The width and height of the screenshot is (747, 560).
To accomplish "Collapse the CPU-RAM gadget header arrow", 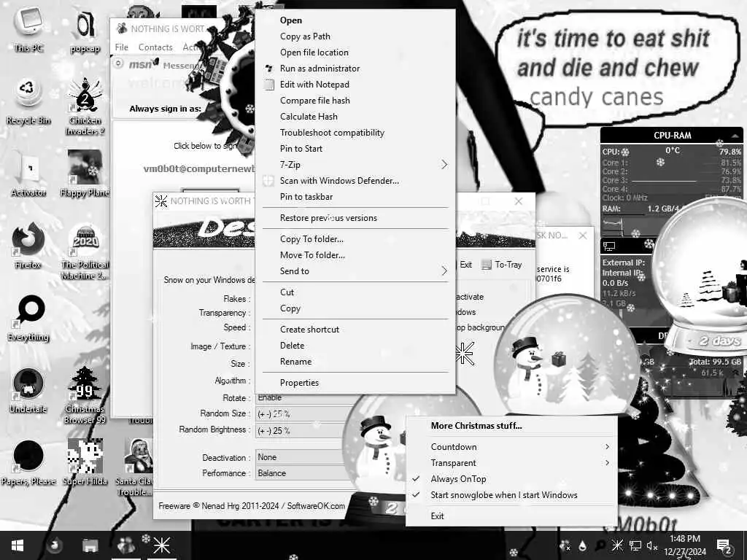I will pos(735,136).
